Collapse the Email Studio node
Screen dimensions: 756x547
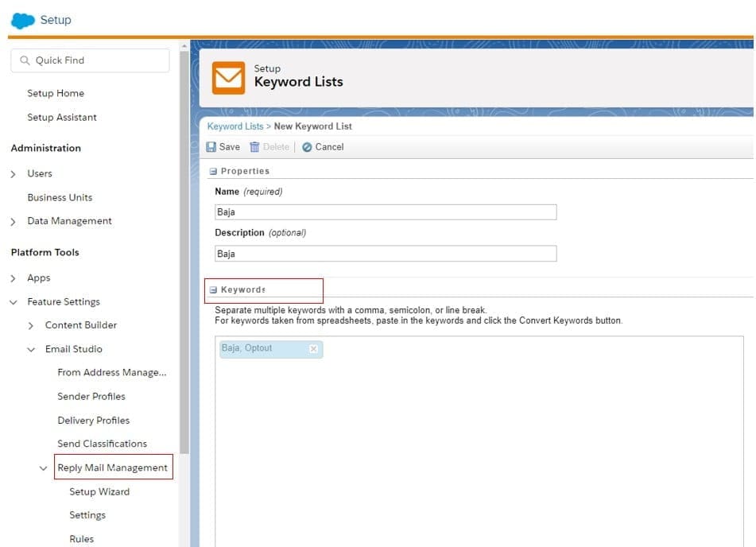click(31, 349)
